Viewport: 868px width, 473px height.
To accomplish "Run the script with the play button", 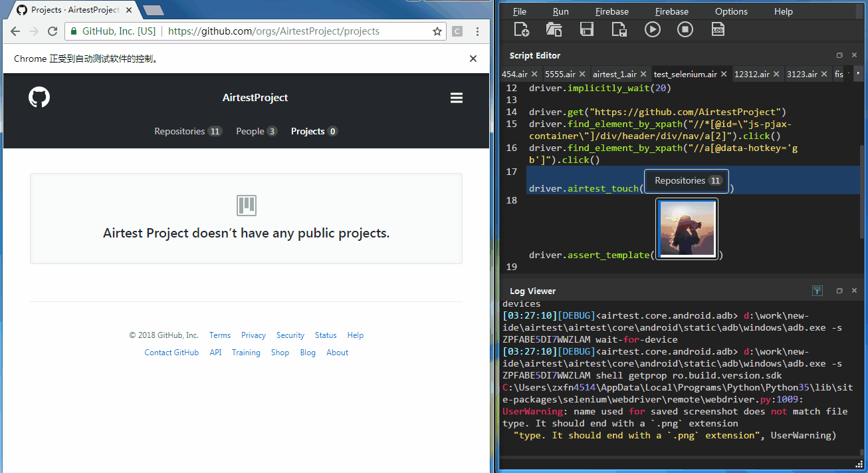I will click(x=653, y=29).
